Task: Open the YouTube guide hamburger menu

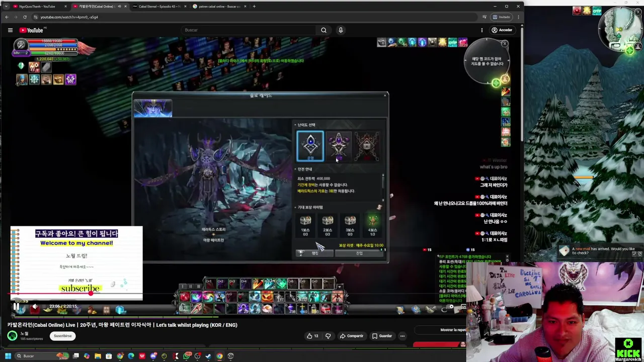Action: (10, 30)
